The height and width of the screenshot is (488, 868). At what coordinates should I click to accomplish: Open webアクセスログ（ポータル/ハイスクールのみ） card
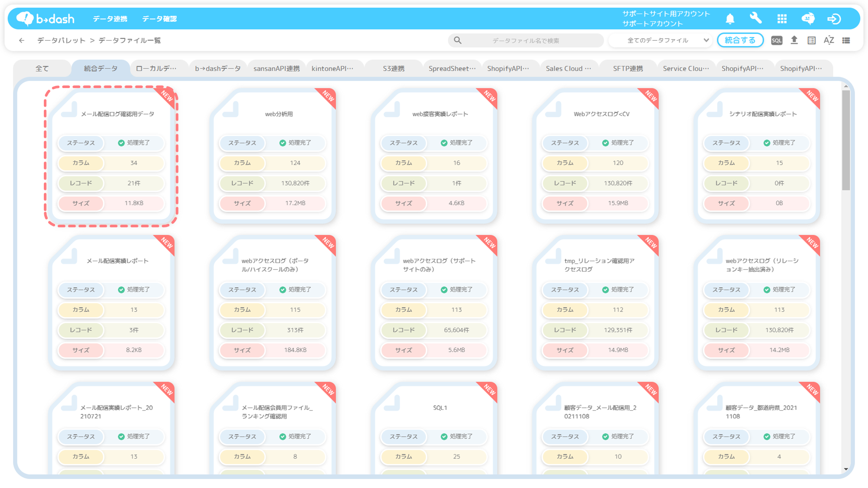click(273, 303)
